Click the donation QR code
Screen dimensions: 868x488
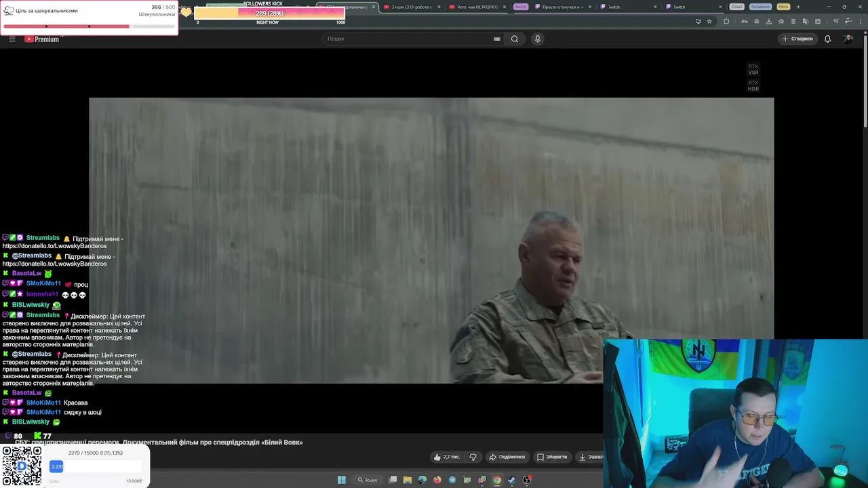[x=22, y=466]
